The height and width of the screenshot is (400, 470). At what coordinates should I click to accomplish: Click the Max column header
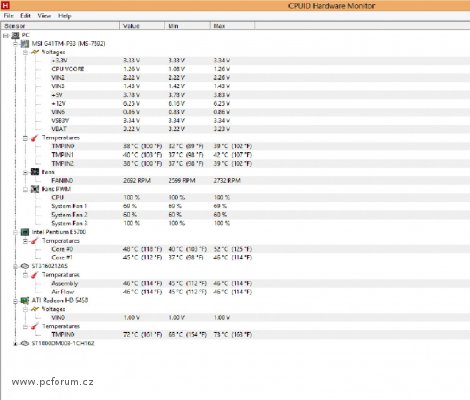click(x=232, y=26)
